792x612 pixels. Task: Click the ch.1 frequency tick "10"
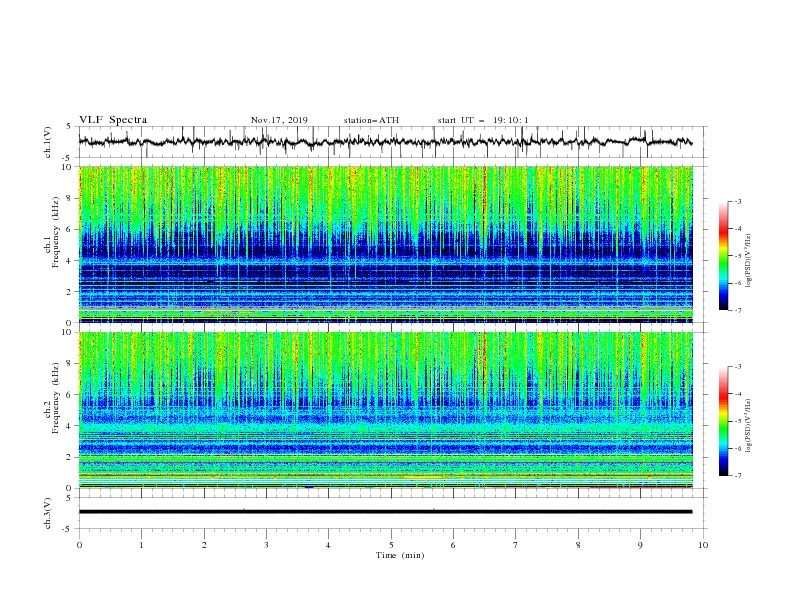(66, 167)
